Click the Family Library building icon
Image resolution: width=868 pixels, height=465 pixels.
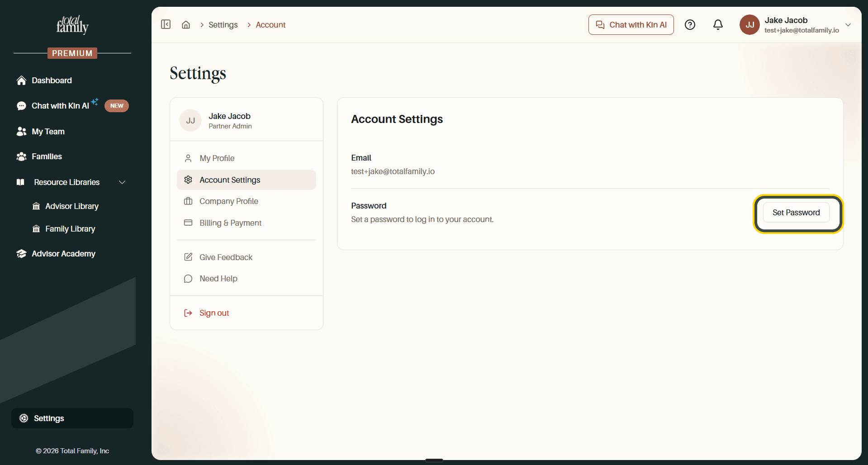click(36, 229)
